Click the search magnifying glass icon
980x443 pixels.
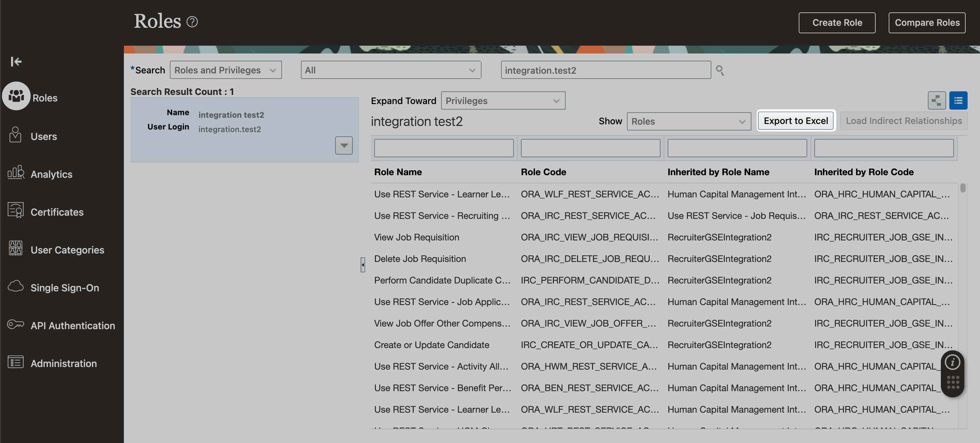point(720,70)
